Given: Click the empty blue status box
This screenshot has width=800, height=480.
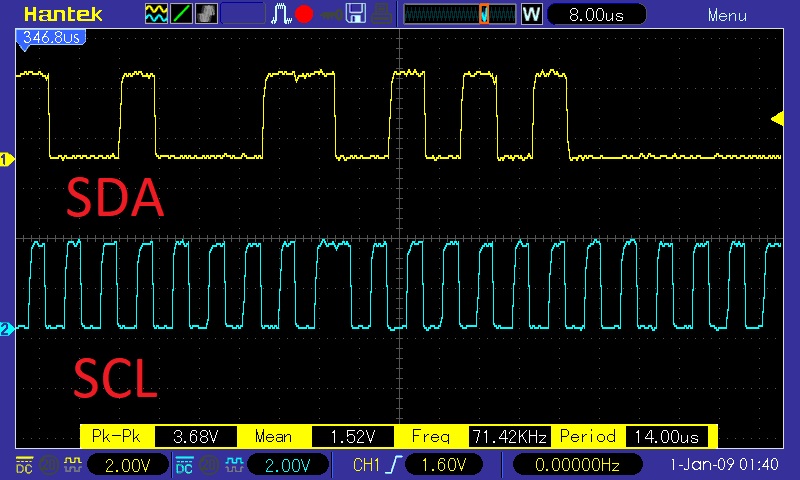Looking at the screenshot, I should [243, 14].
